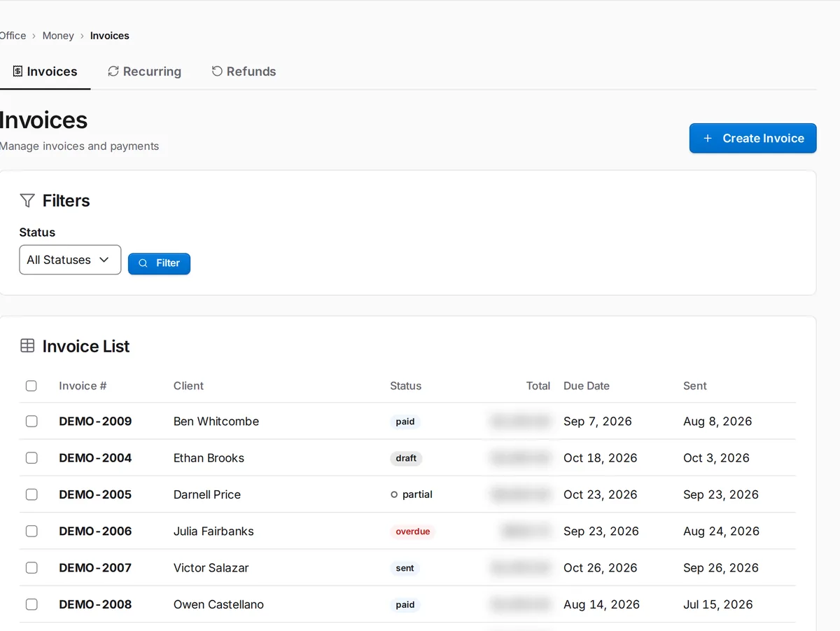Click the draft status badge
The height and width of the screenshot is (631, 840).
click(x=406, y=458)
